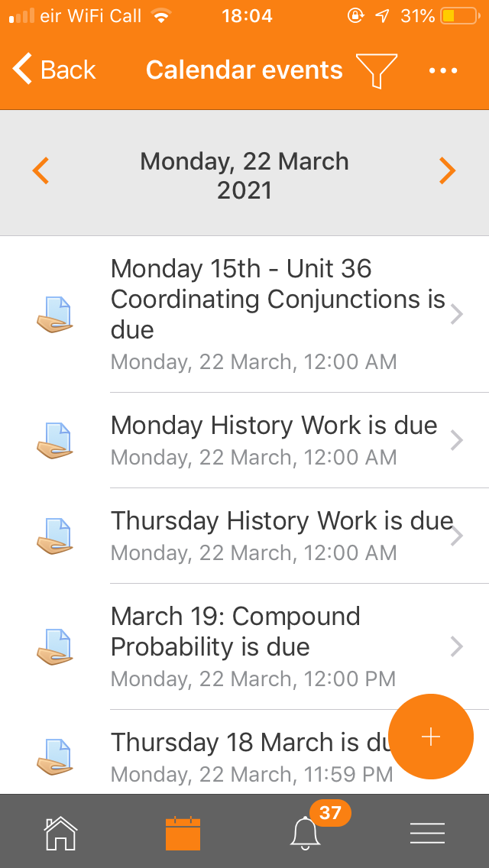
Task: Expand Coordinating Conjunctions event via its chevron
Action: (x=457, y=315)
